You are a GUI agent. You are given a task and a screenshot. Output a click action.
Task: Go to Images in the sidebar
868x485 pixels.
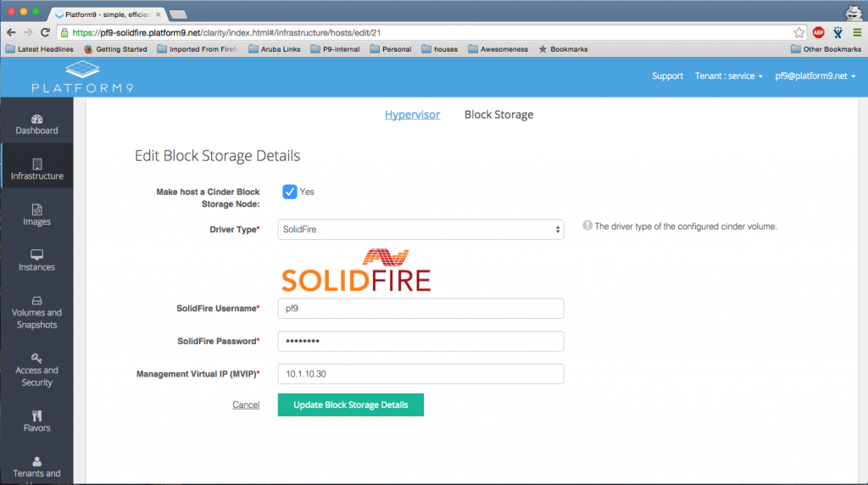36,210
